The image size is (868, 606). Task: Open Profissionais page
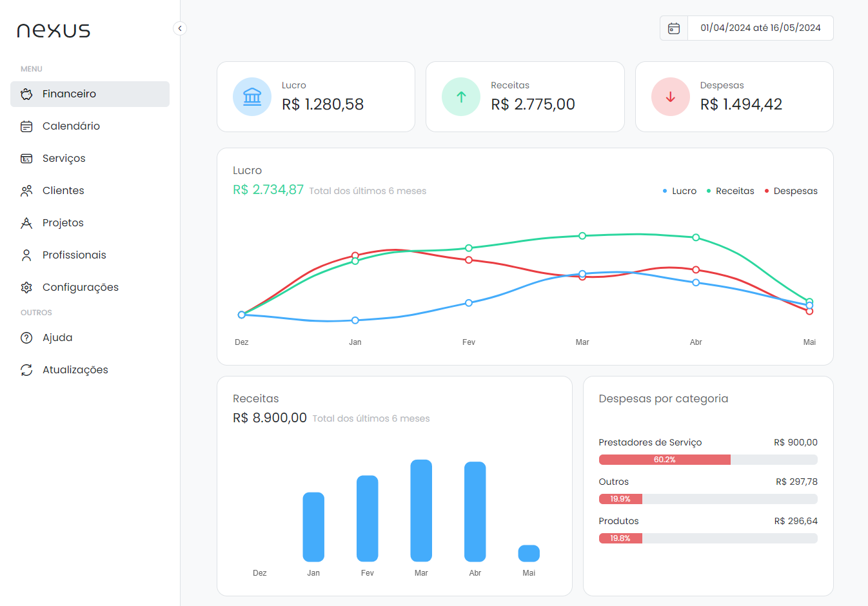pos(90,255)
